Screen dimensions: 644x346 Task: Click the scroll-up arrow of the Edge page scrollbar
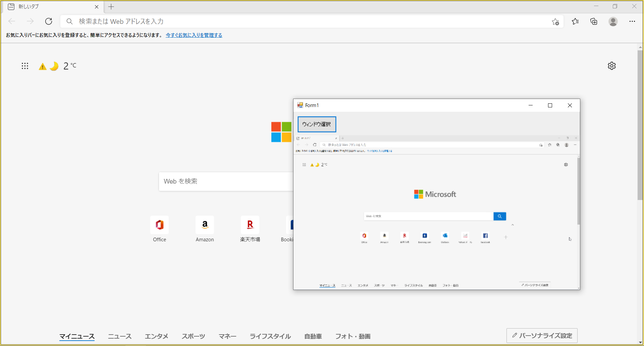tap(640, 47)
